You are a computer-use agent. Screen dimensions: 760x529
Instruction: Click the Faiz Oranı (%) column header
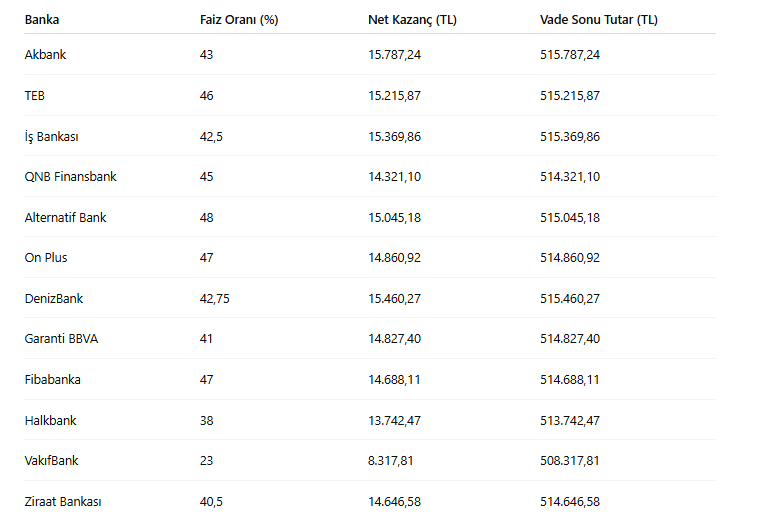tap(238, 20)
